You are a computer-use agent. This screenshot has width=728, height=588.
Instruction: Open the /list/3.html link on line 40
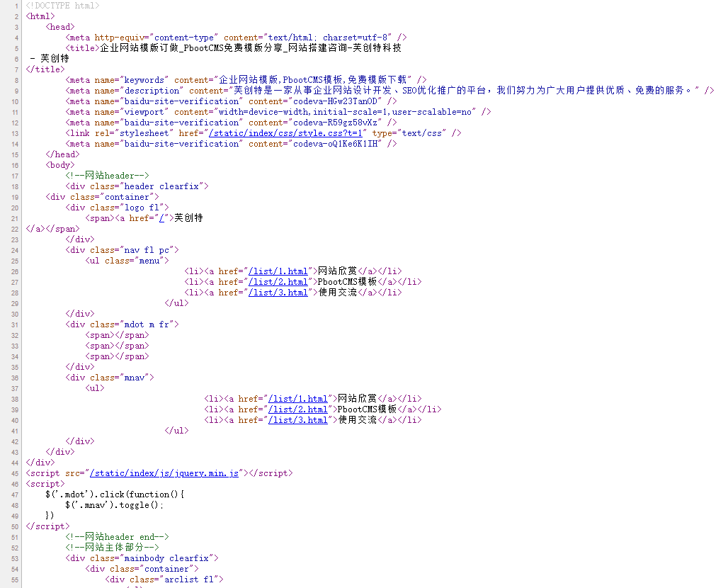[x=297, y=420]
